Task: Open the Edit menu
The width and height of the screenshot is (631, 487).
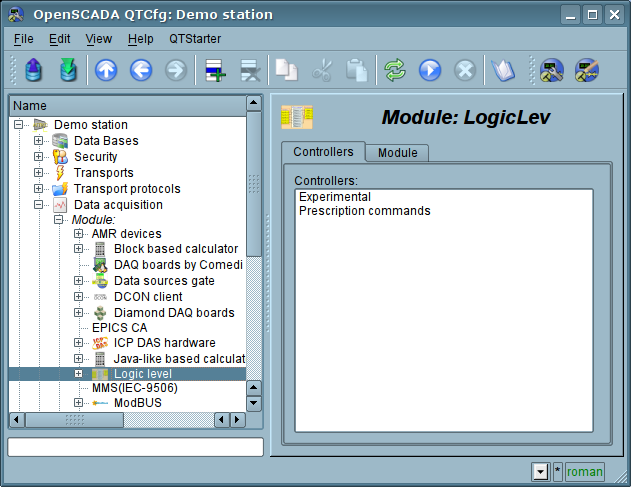Action: (60, 39)
